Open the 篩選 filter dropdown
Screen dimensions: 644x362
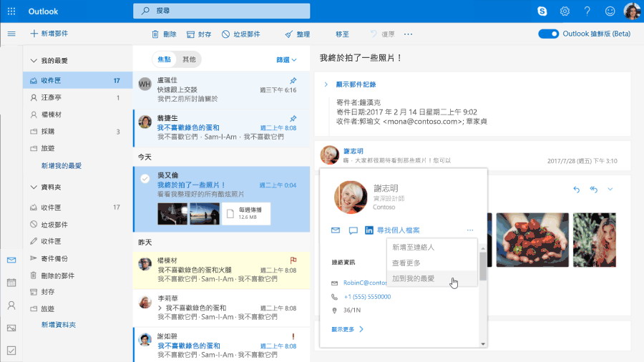coord(286,60)
